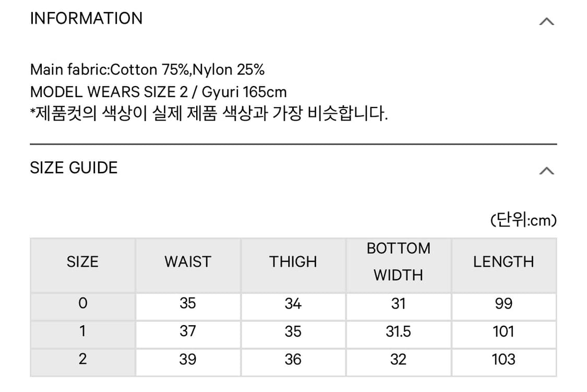Click the SIZE GUIDE section heading
This screenshot has width=587, height=392.
click(x=74, y=168)
